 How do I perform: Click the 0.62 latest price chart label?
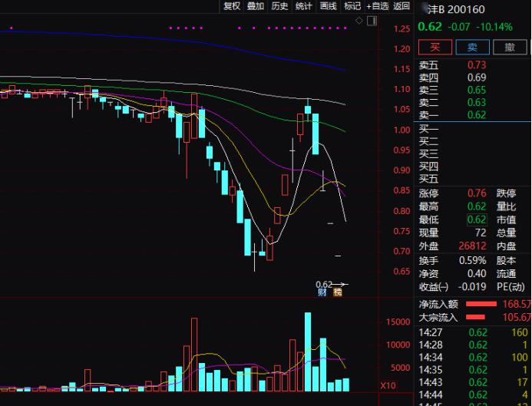click(x=324, y=284)
